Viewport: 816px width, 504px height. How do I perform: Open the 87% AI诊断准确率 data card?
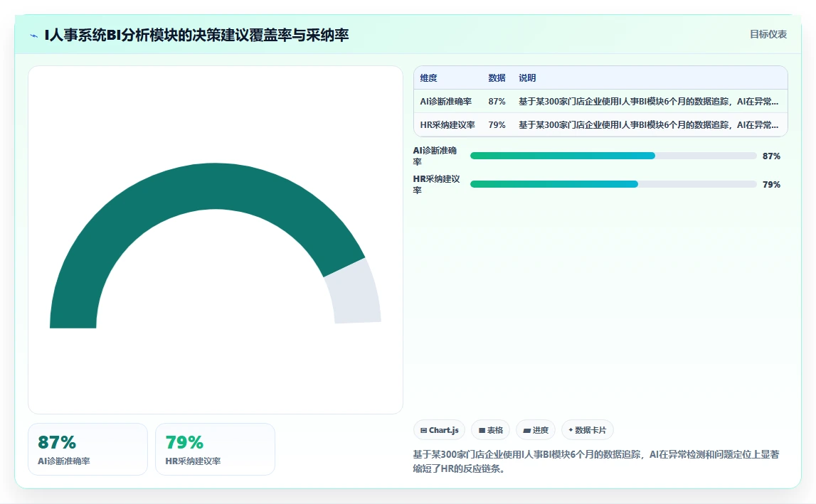88,449
